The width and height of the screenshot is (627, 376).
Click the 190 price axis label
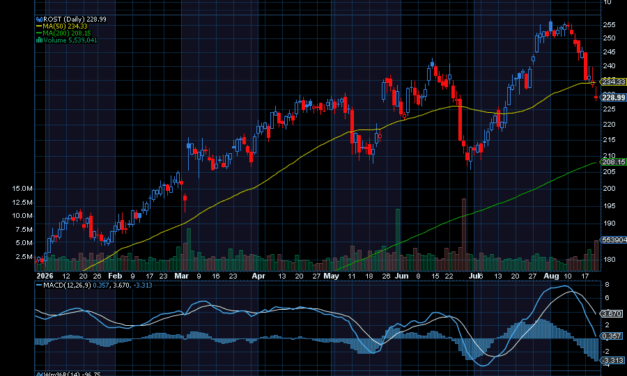(609, 223)
